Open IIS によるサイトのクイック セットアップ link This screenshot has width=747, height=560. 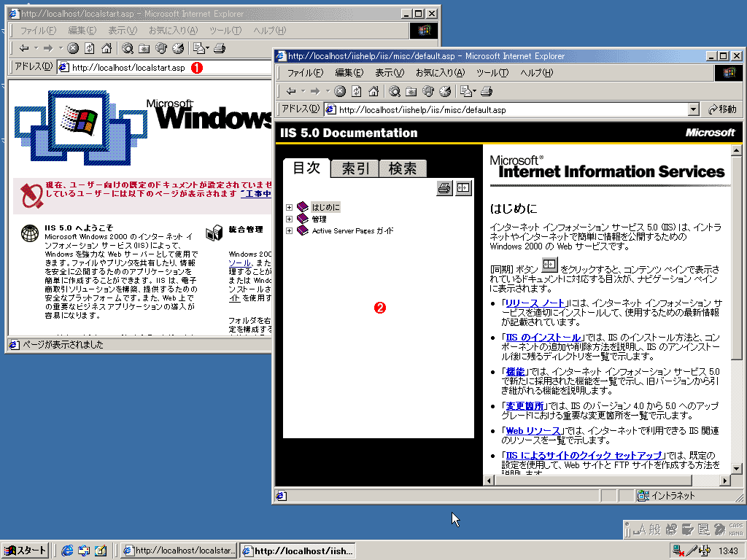584,455
